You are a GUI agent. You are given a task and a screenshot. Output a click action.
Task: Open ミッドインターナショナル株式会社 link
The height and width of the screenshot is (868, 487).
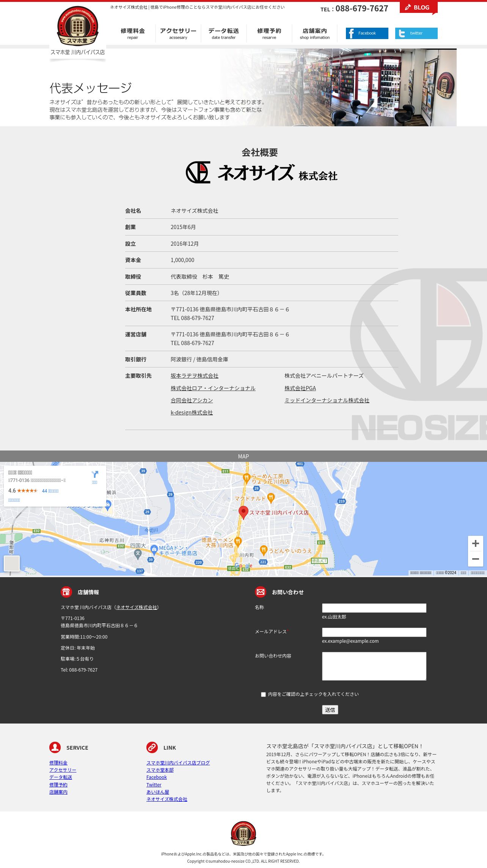point(327,400)
